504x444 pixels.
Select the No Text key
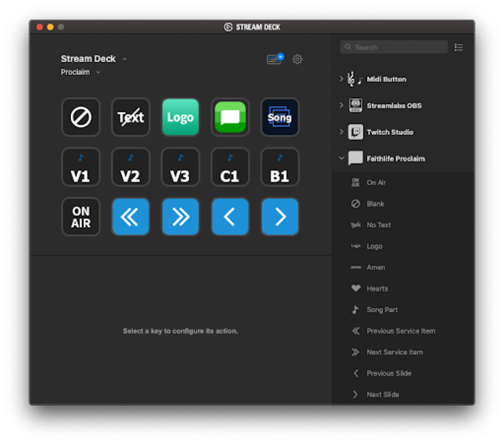coord(130,117)
